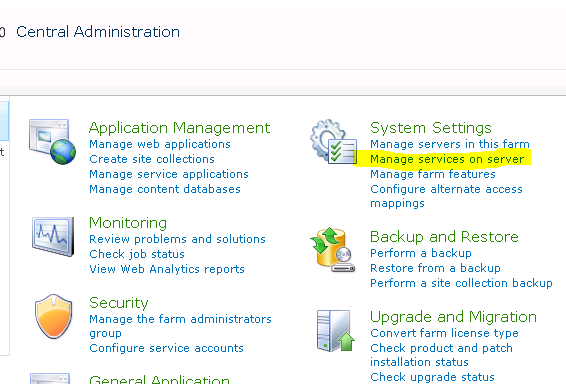The width and height of the screenshot is (566, 384).
Task: Open Manage service applications
Action: click(x=169, y=174)
